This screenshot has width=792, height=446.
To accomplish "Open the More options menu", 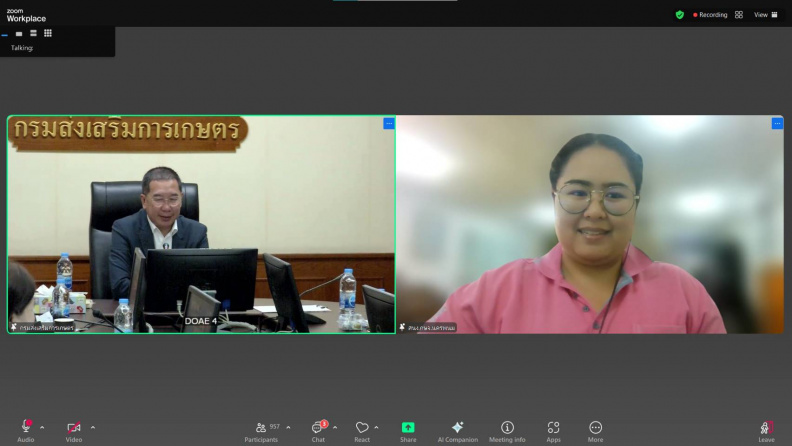I will tap(596, 431).
